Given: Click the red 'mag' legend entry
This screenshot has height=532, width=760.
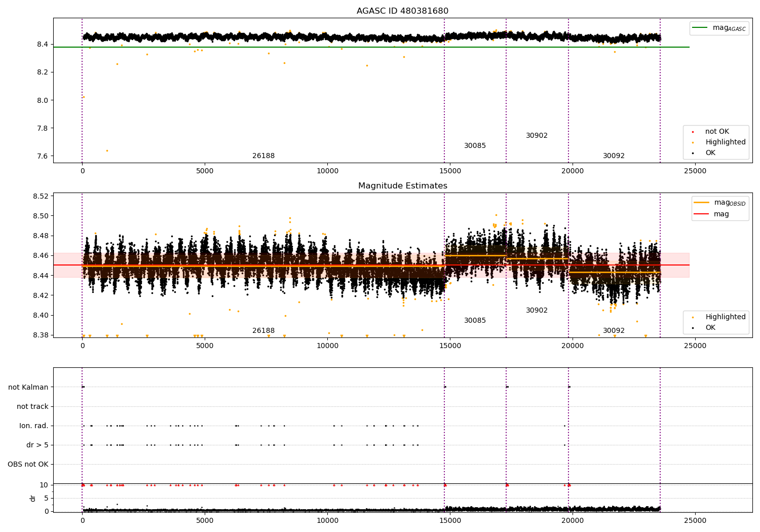Looking at the screenshot, I should pyautogui.click(x=711, y=214).
